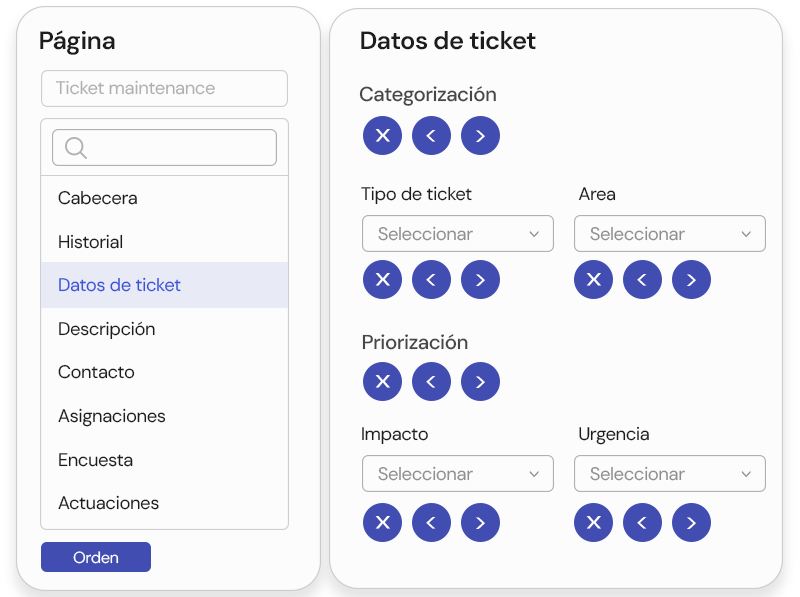Click the left arrow under Tipo de ticket
The width and height of the screenshot is (800, 597).
431,280
